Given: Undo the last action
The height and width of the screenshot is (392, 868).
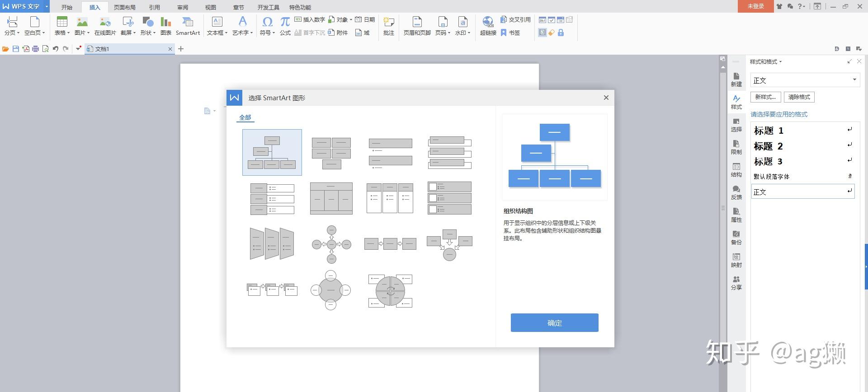Looking at the screenshot, I should click(55, 49).
